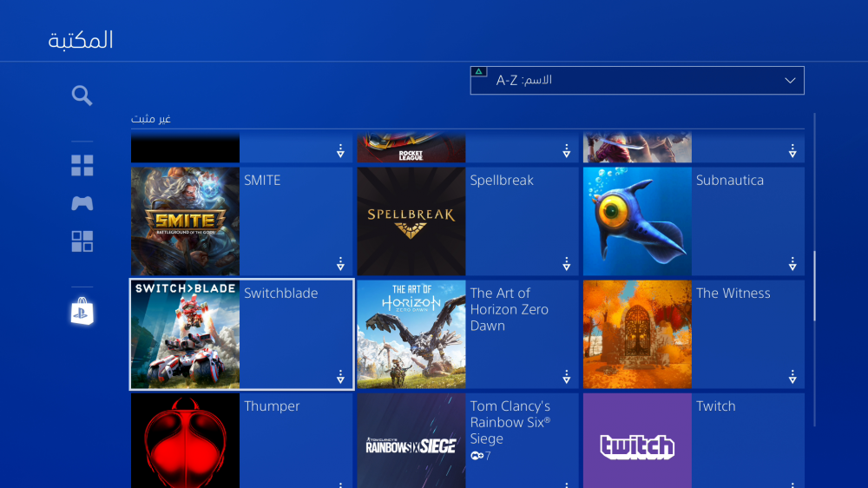Click download arrow icon on SMITE tile
Viewport: 868px width, 488px height.
tap(340, 264)
